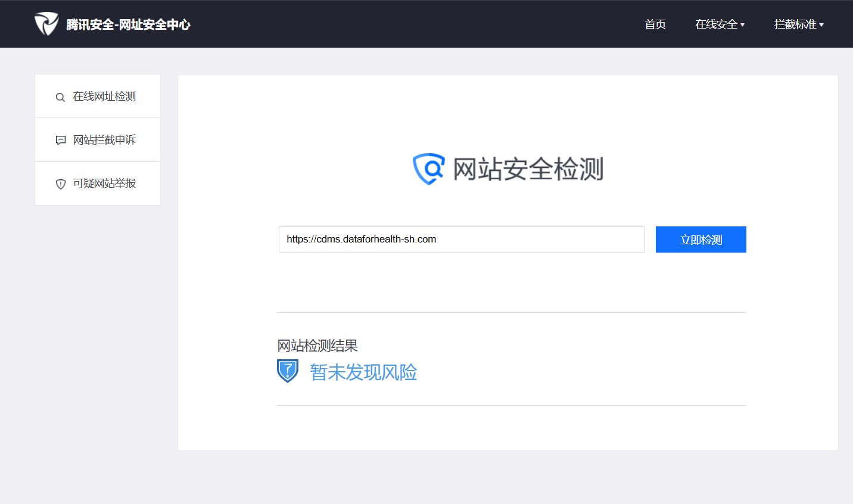
Task: Click the 网站安全检测 page title
Action: (528, 169)
